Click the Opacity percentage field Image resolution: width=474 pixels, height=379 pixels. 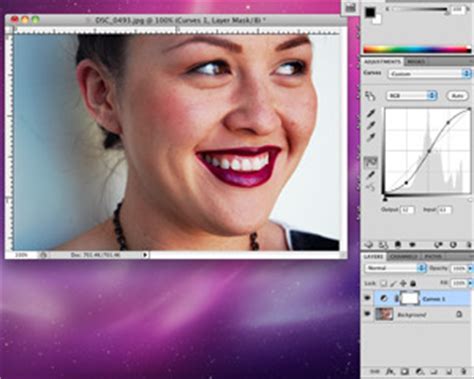point(458,268)
